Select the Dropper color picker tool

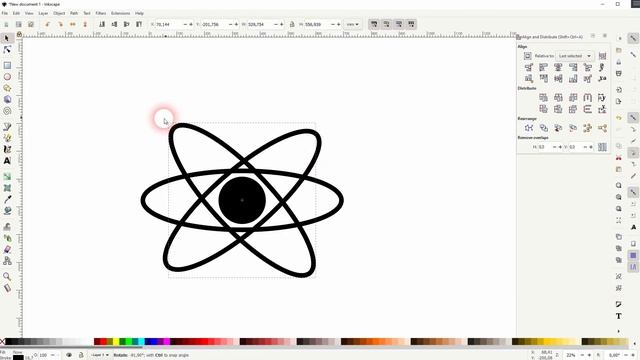tap(7, 199)
